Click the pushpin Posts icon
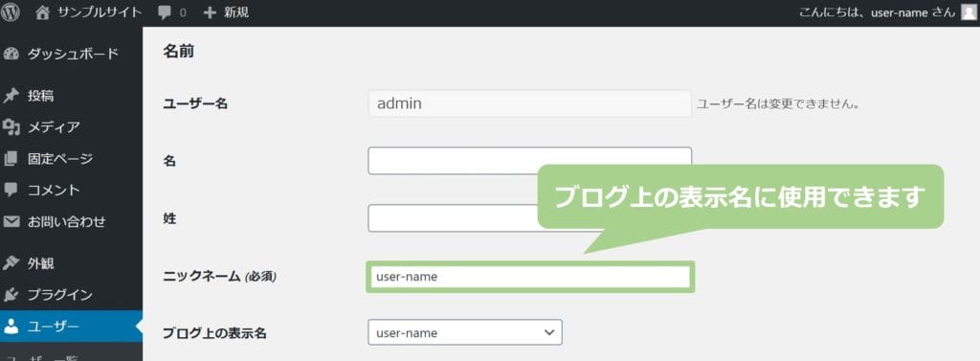This screenshot has height=361, width=980. tap(11, 96)
